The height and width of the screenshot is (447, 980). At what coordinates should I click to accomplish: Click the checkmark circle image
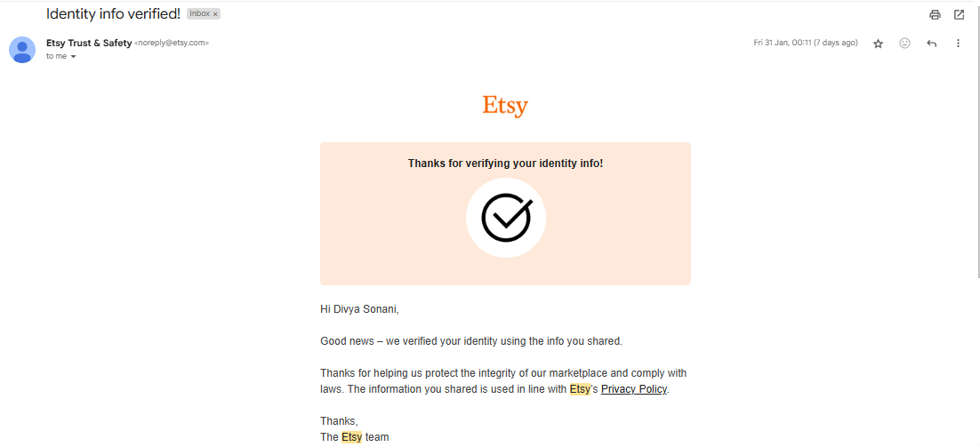pyautogui.click(x=506, y=218)
